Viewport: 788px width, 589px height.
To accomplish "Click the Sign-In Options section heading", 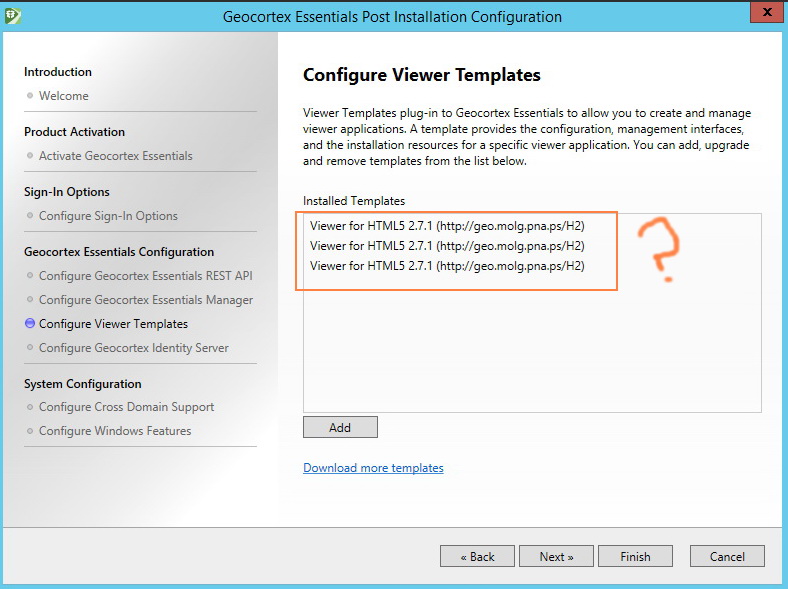I will pos(67,192).
